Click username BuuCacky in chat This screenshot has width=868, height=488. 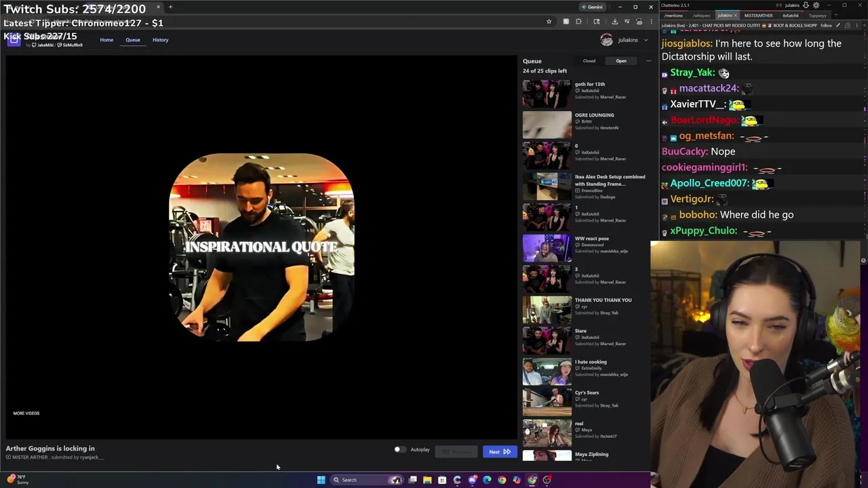[x=685, y=152]
